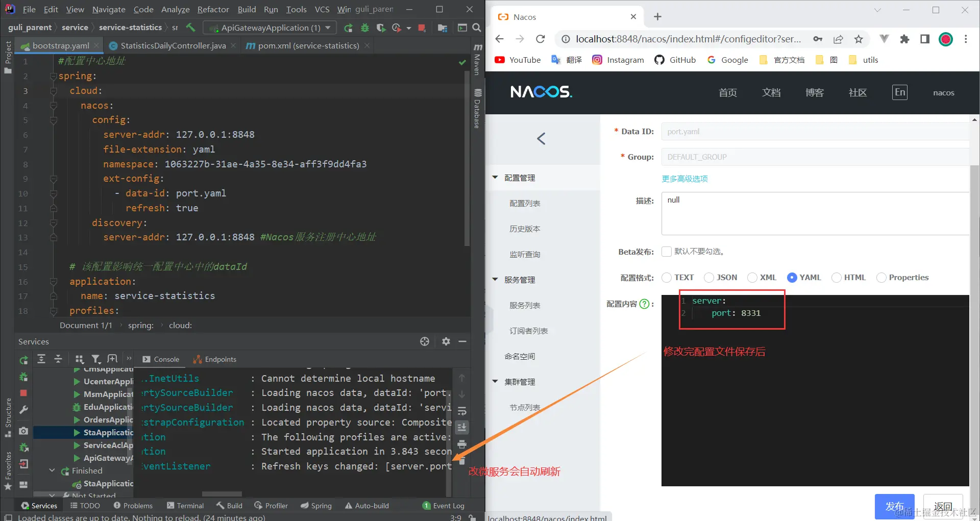Hide the Services panel with minus icon
Screen dimensions: 980x521
pos(462,341)
